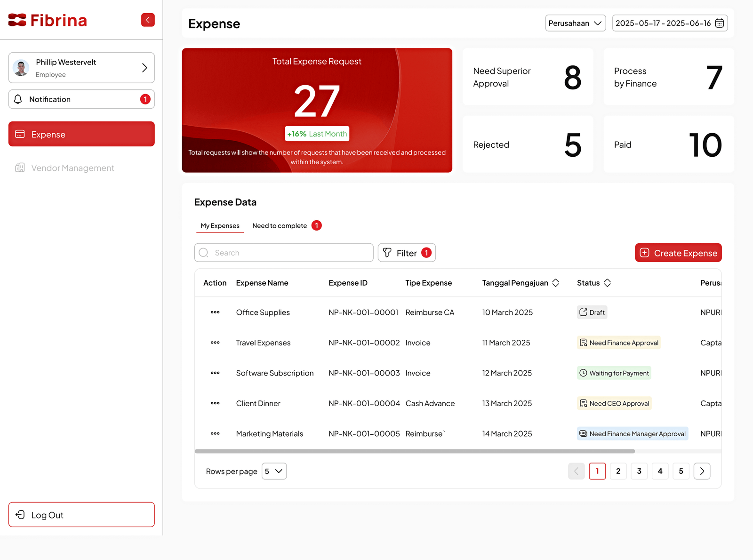Open action menu for Office Supplies
This screenshot has height=560, width=753.
(x=215, y=312)
